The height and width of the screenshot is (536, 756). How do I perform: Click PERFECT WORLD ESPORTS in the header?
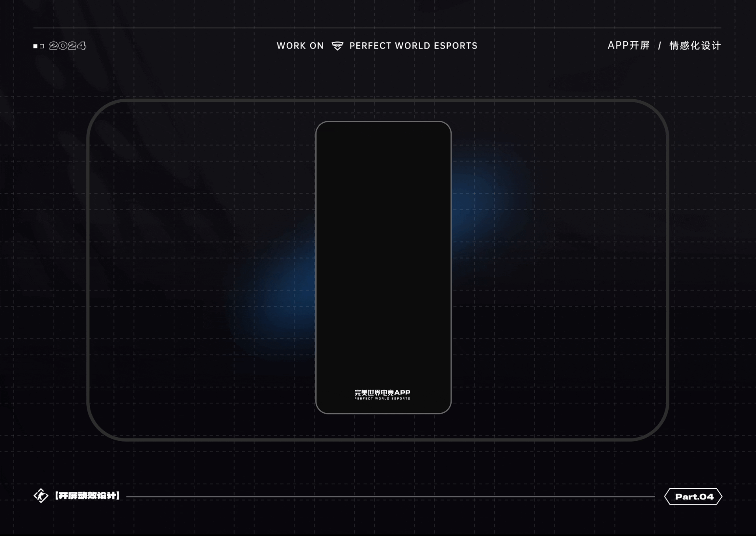coord(413,46)
